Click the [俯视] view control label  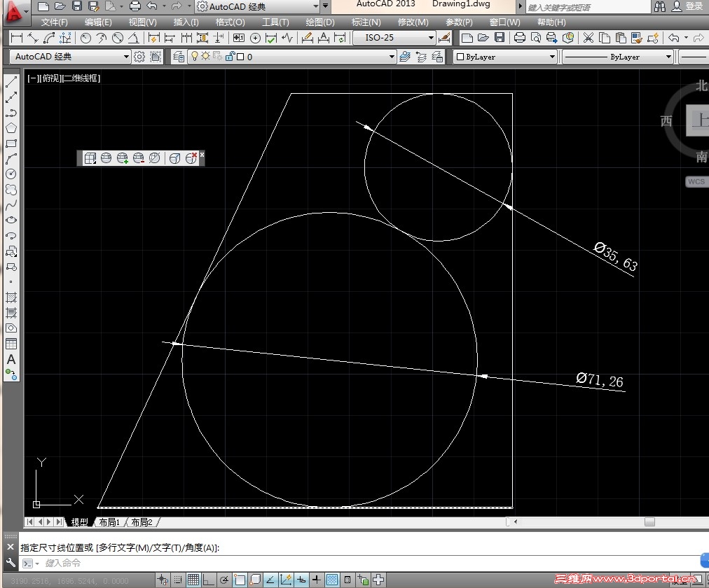pos(50,78)
